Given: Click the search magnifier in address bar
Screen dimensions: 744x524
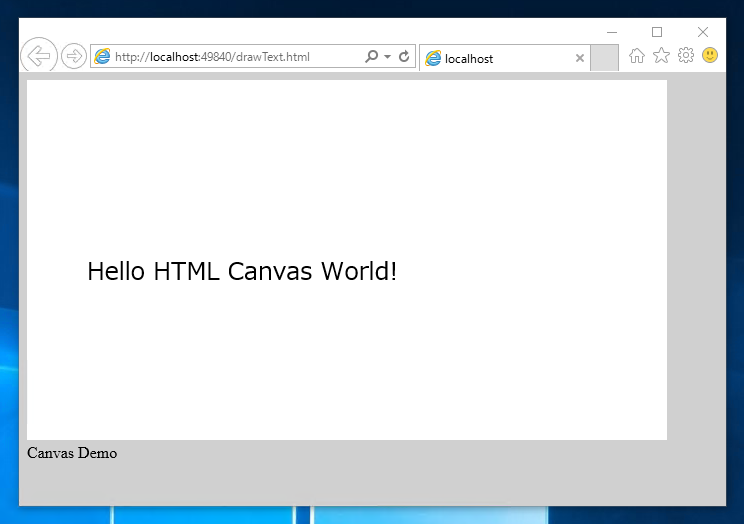Looking at the screenshot, I should click(x=372, y=56).
